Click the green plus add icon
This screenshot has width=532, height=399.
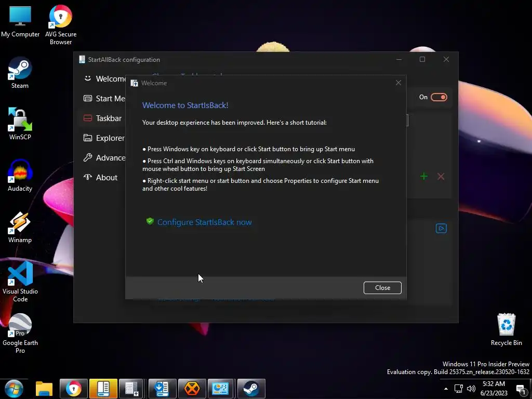(424, 177)
